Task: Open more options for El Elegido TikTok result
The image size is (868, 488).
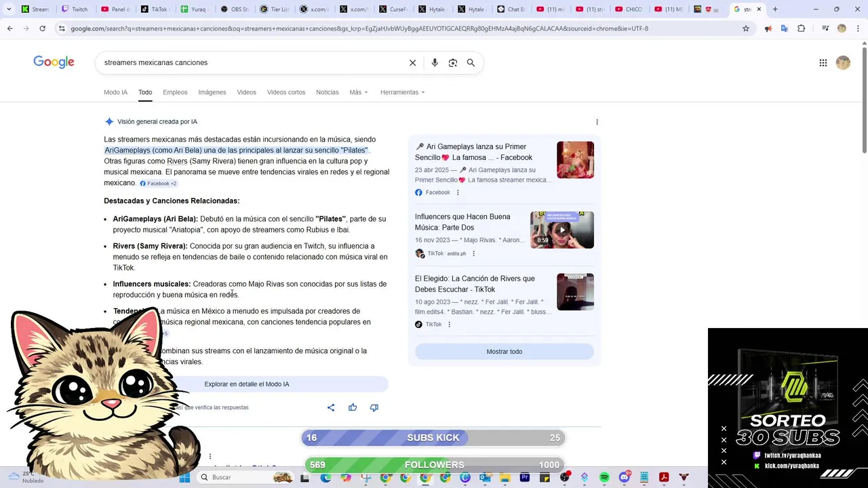Action: pyautogui.click(x=449, y=325)
